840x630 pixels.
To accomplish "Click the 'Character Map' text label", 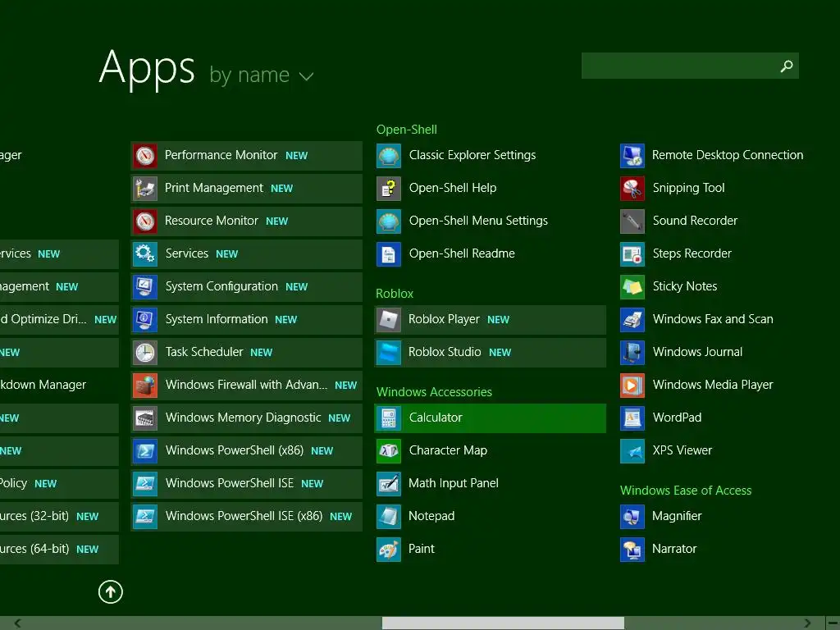I will coord(448,450).
